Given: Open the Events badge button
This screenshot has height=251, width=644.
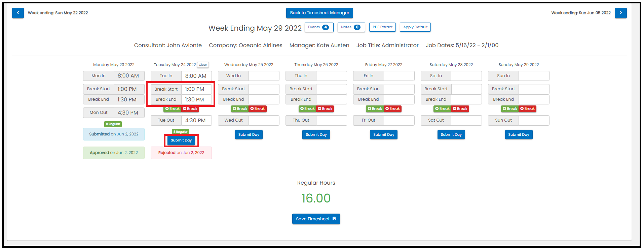Looking at the screenshot, I should (x=319, y=27).
